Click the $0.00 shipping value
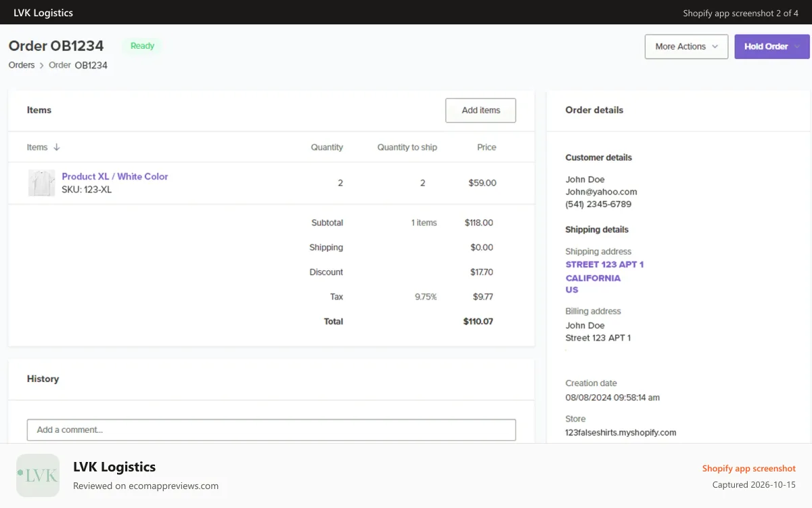812x508 pixels. pyautogui.click(x=482, y=247)
